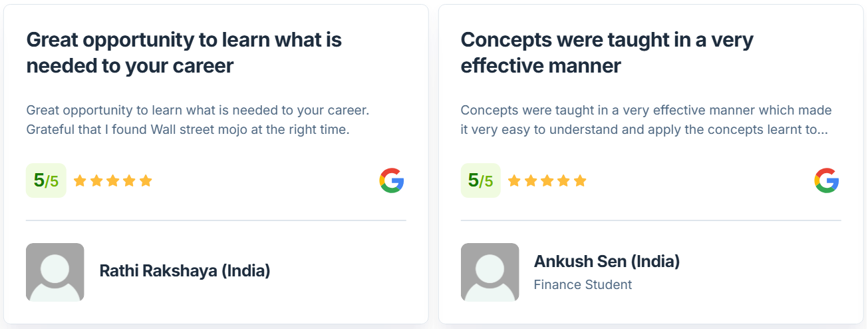Click the 5/5 score badge in right card
868x329 pixels.
click(x=480, y=180)
